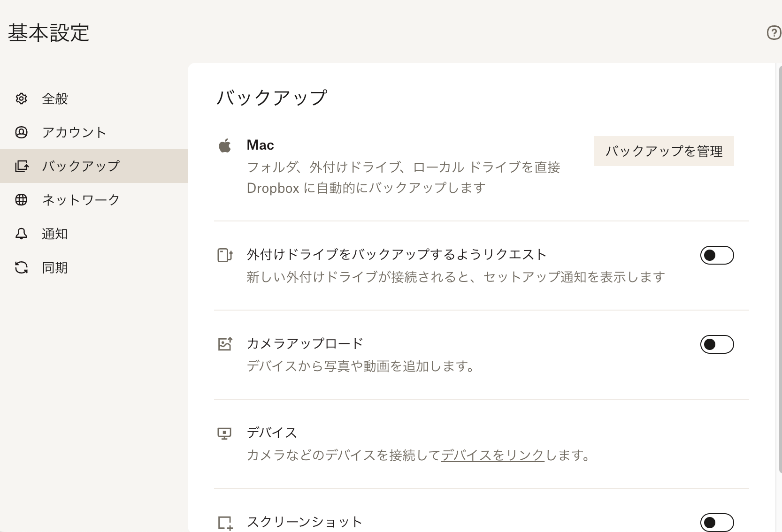Disable 外付けドライブをバックアップするようリクエスト
Image resolution: width=782 pixels, height=532 pixels.
coord(717,255)
